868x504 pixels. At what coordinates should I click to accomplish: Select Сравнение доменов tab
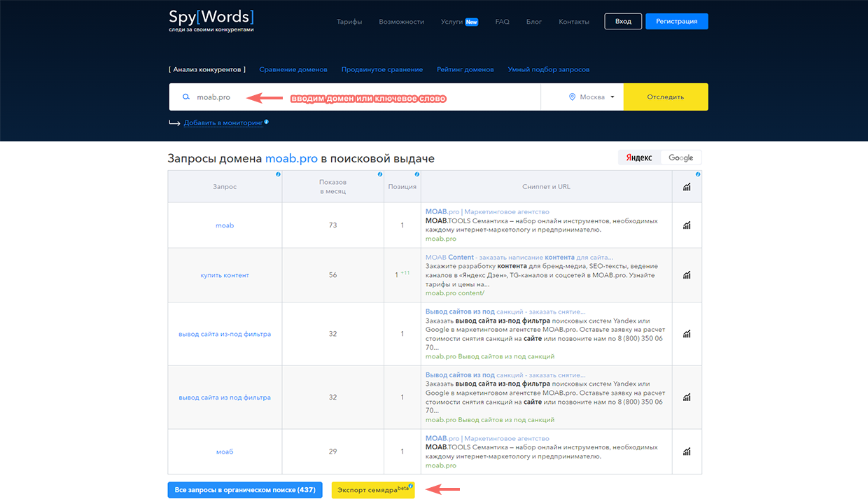click(x=293, y=69)
